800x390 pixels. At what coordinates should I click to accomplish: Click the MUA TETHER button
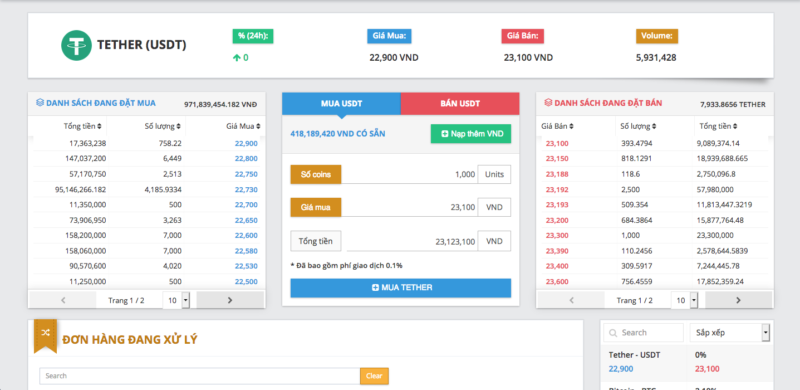[401, 288]
